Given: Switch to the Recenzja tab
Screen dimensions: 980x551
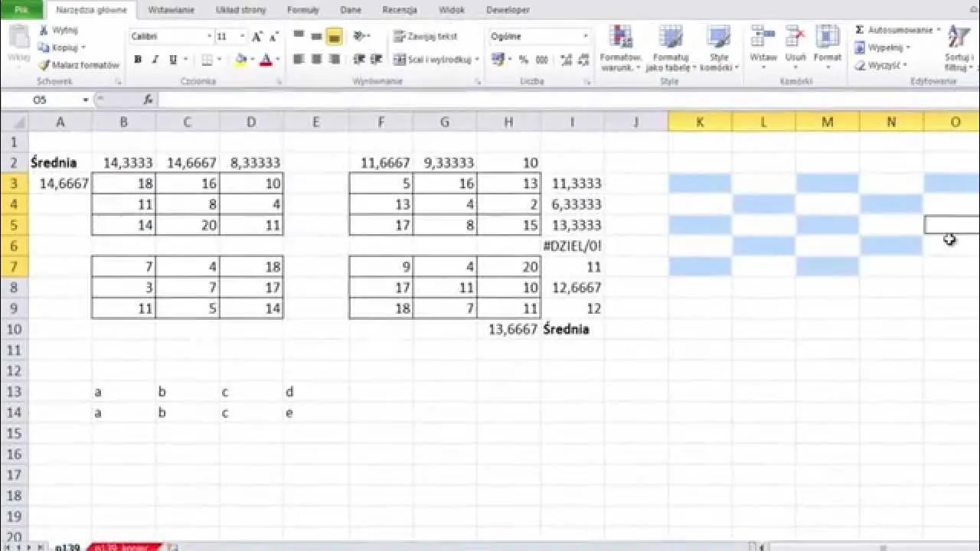Looking at the screenshot, I should [x=400, y=10].
